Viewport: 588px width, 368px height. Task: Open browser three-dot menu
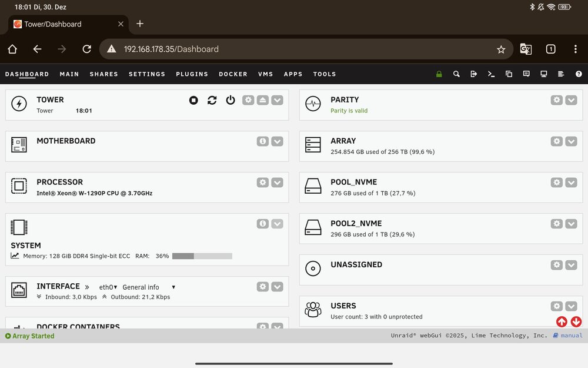(x=575, y=49)
